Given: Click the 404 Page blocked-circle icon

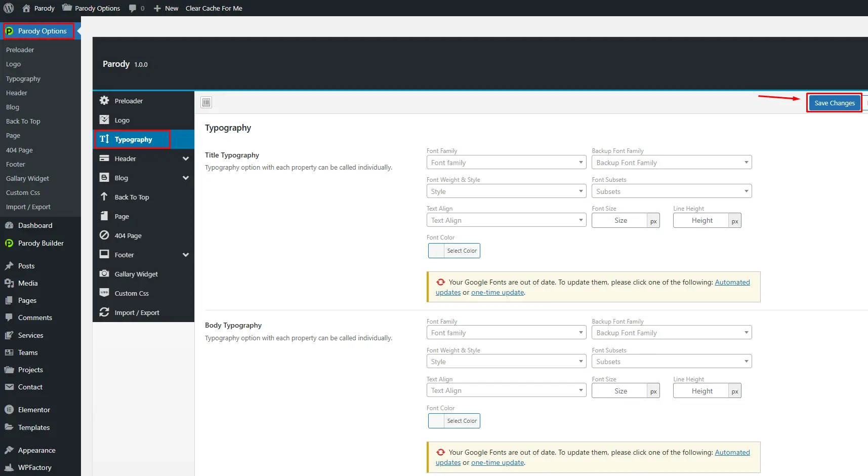Looking at the screenshot, I should (104, 235).
